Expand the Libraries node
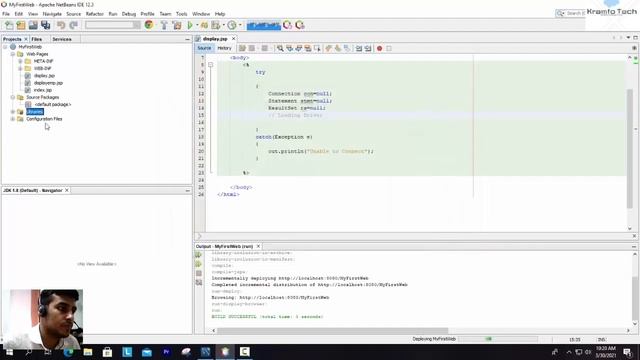Viewport: 640px width, 360px height. click(13, 111)
